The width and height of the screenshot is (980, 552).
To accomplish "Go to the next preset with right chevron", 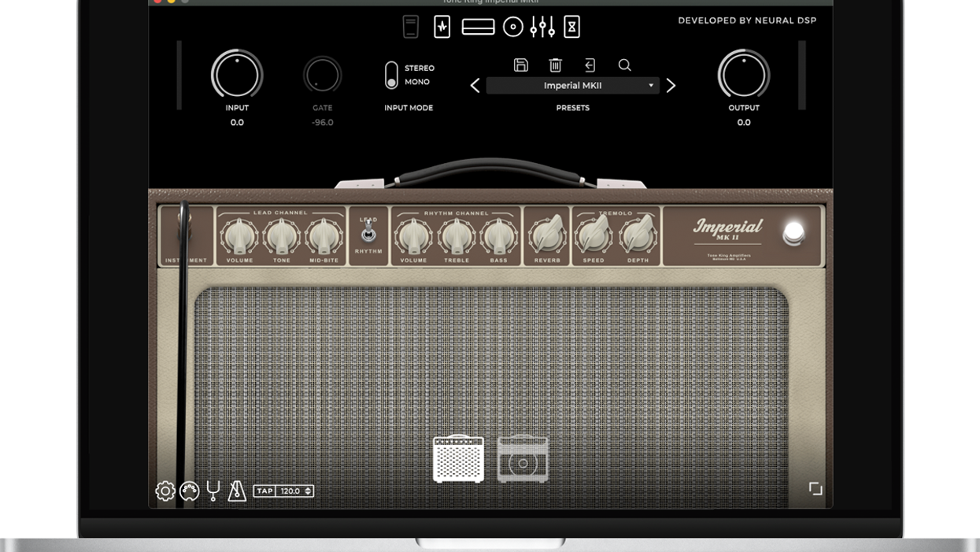I will click(671, 84).
